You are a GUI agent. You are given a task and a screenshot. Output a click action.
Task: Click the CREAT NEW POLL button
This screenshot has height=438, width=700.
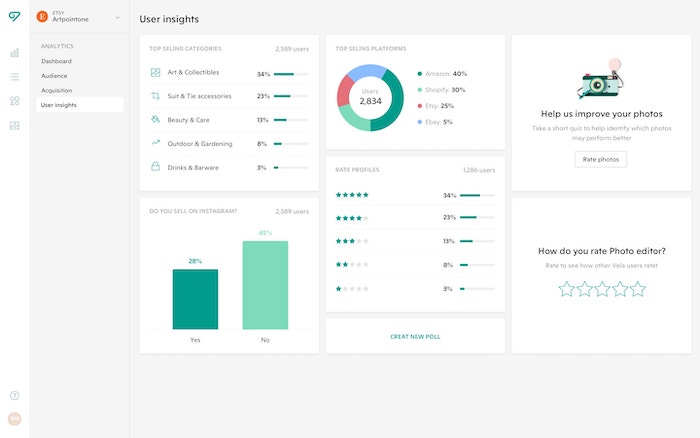click(415, 337)
